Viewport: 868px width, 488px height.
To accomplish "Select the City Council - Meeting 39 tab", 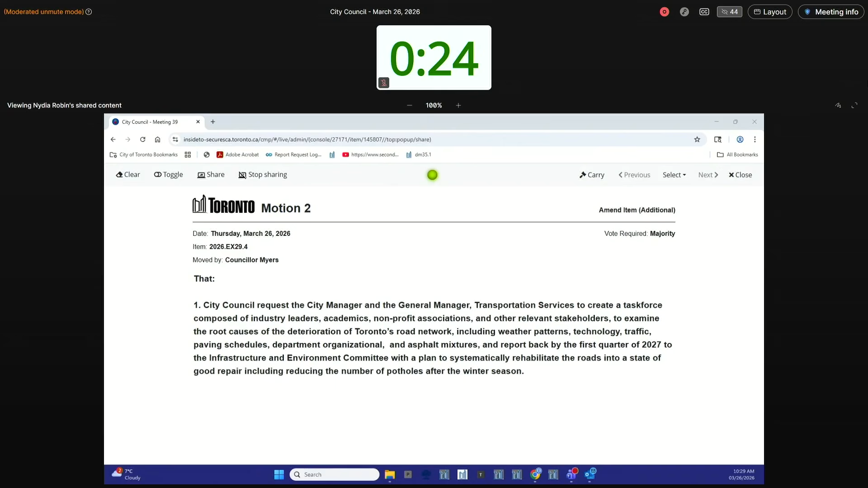I will (150, 122).
